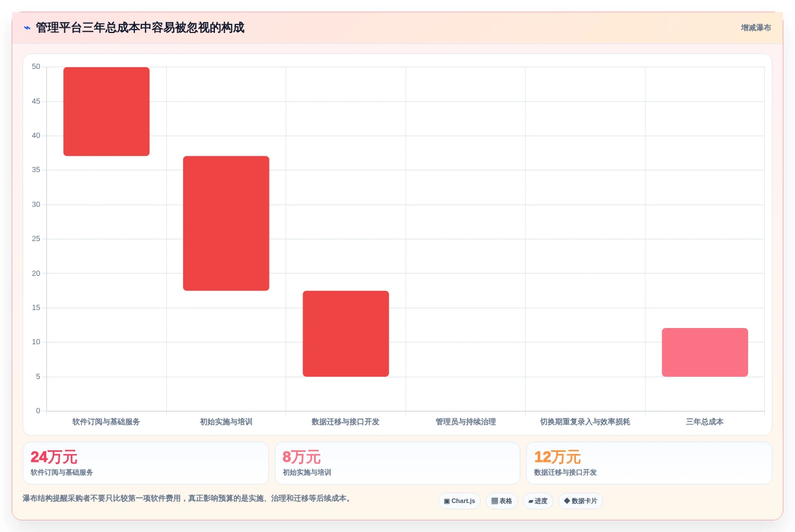Open the 24万元 data card

coord(145,463)
